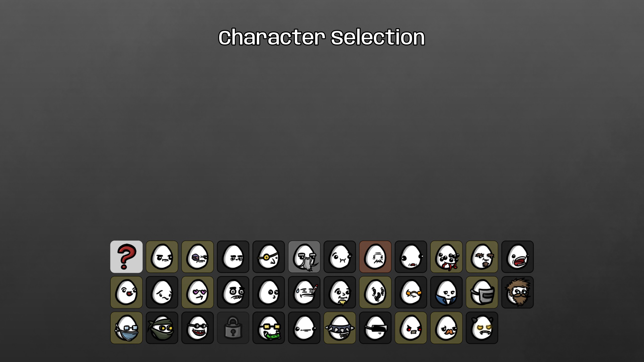This screenshot has width=644, height=362.
Task: Click the locked padlock character slot
Action: pyautogui.click(x=233, y=328)
